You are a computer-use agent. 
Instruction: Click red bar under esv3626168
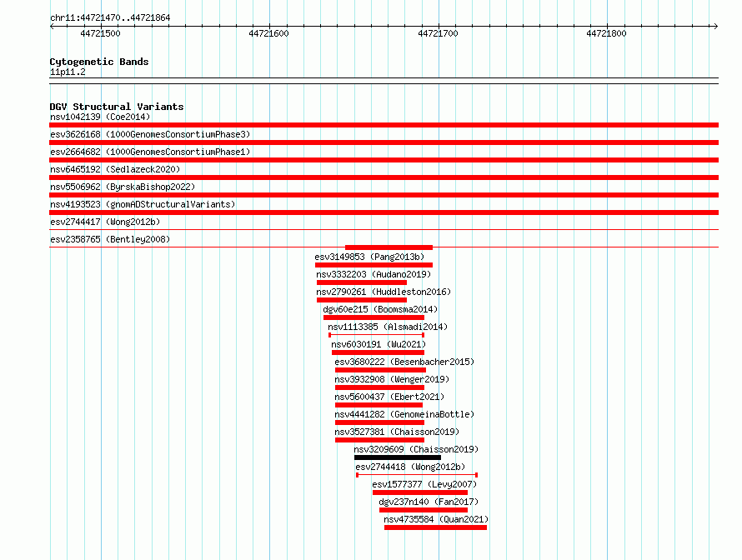[x=384, y=142]
